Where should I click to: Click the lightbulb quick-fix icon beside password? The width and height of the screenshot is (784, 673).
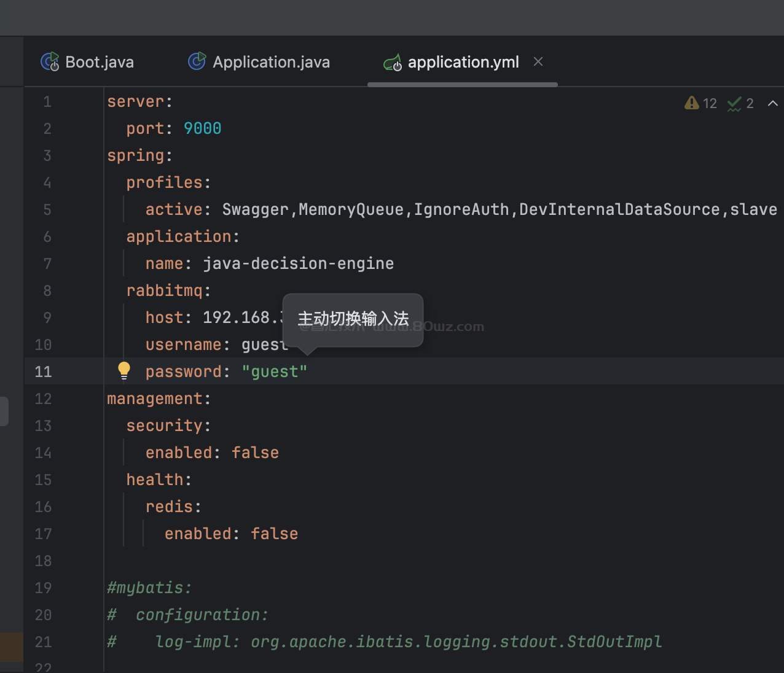click(x=124, y=370)
